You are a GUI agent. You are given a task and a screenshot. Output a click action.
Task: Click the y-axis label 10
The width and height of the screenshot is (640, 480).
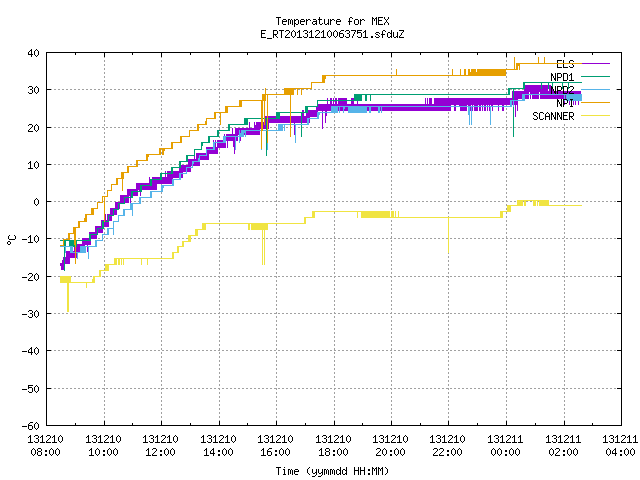[x=33, y=165]
